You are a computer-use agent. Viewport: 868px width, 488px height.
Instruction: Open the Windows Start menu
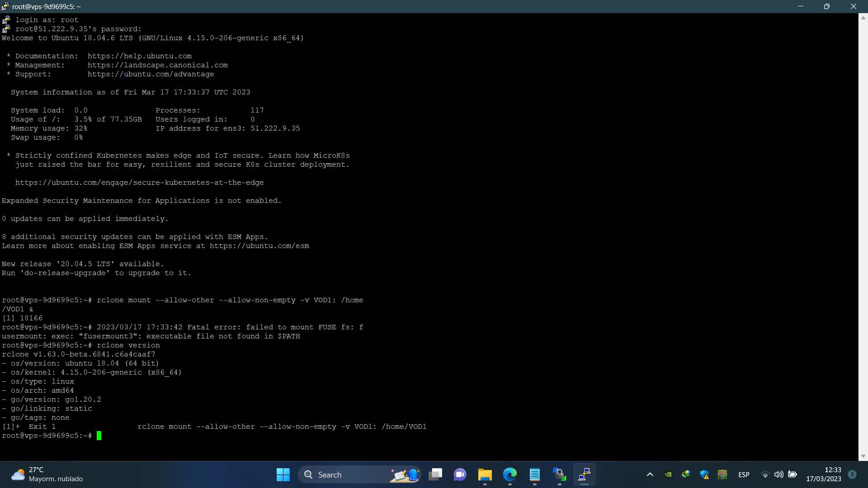[x=283, y=474]
